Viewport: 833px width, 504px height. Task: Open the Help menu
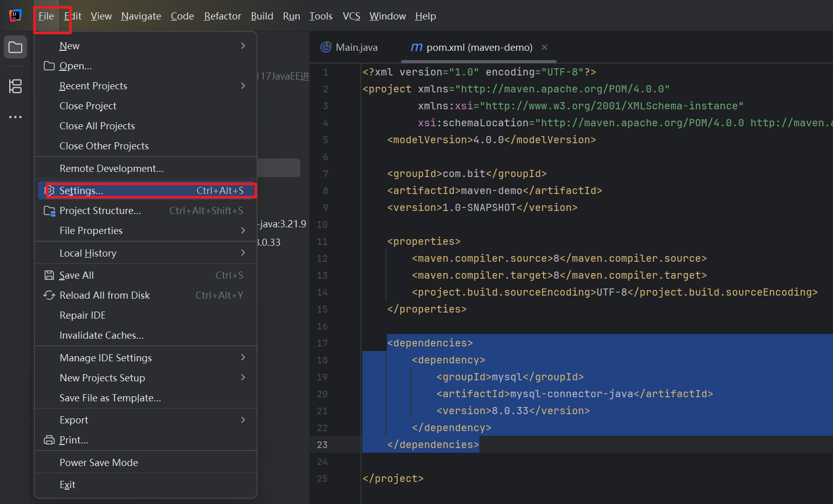click(x=425, y=16)
